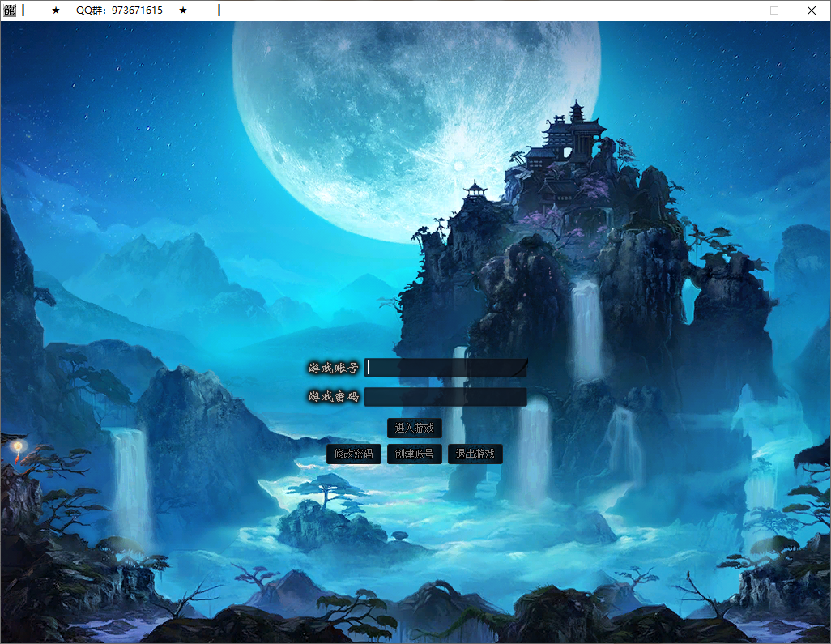
Task: Click inside the 游戏账号 account input box
Action: pyautogui.click(x=445, y=368)
